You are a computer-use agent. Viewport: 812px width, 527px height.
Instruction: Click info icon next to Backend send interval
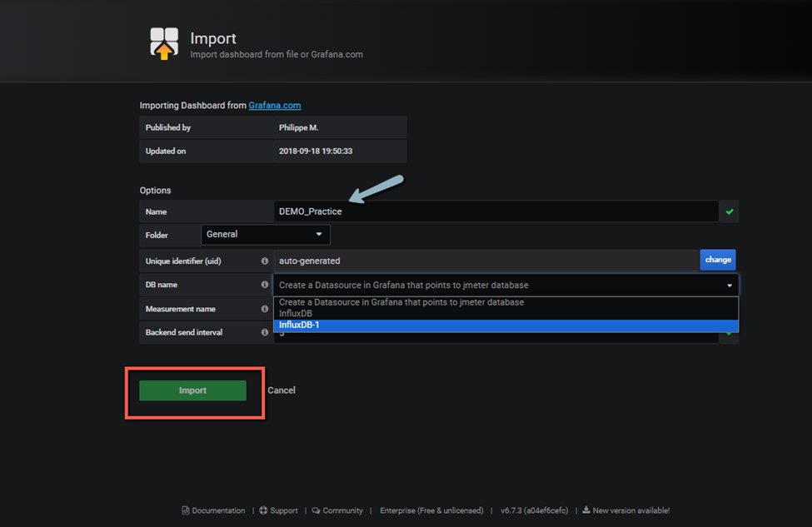pos(265,332)
